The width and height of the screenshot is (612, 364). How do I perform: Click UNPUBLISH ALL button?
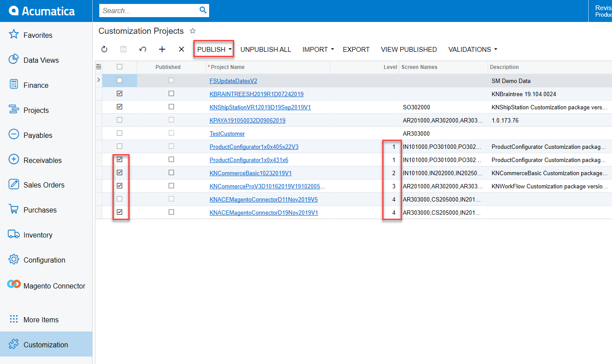pos(266,49)
